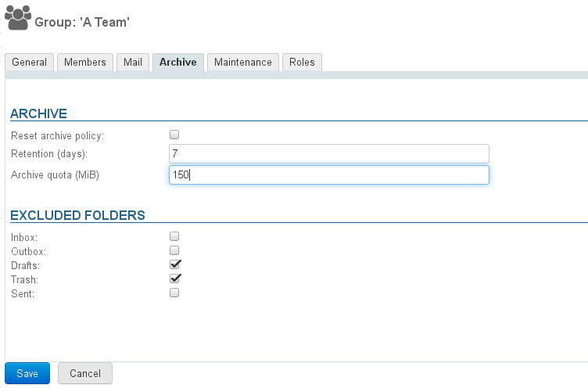This screenshot has height=392, width=588.
Task: Switch to the Roles tab
Action: click(x=302, y=62)
